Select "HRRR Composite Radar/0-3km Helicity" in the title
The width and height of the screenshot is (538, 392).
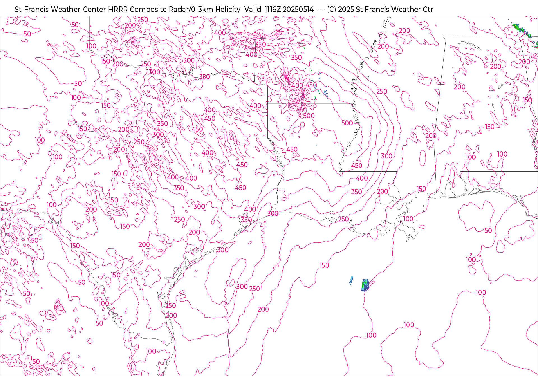[x=174, y=10]
